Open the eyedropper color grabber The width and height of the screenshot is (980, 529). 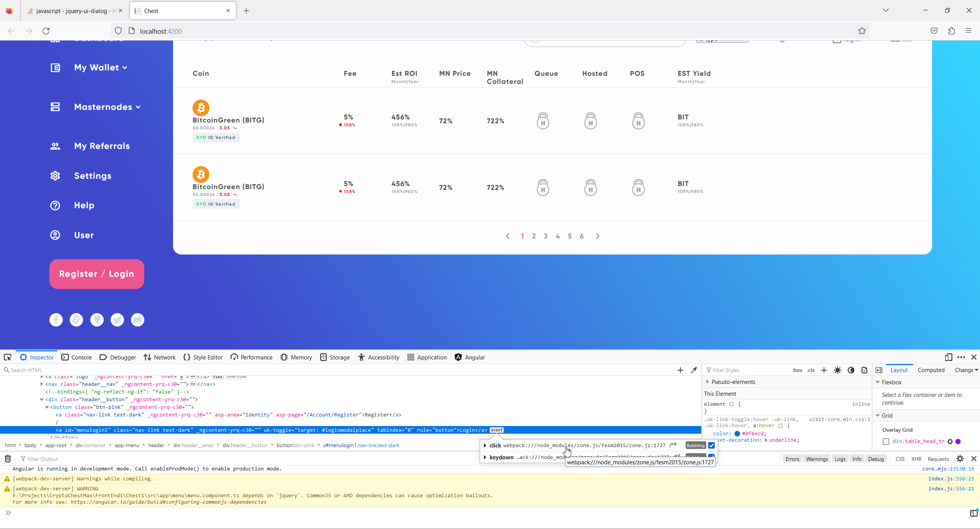pyautogui.click(x=694, y=370)
